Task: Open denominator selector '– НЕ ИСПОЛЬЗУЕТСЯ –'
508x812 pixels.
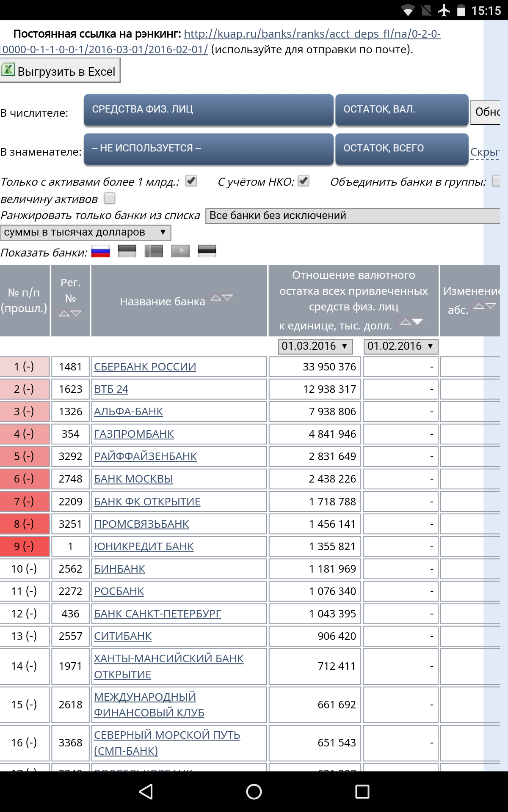Action: coord(209,149)
